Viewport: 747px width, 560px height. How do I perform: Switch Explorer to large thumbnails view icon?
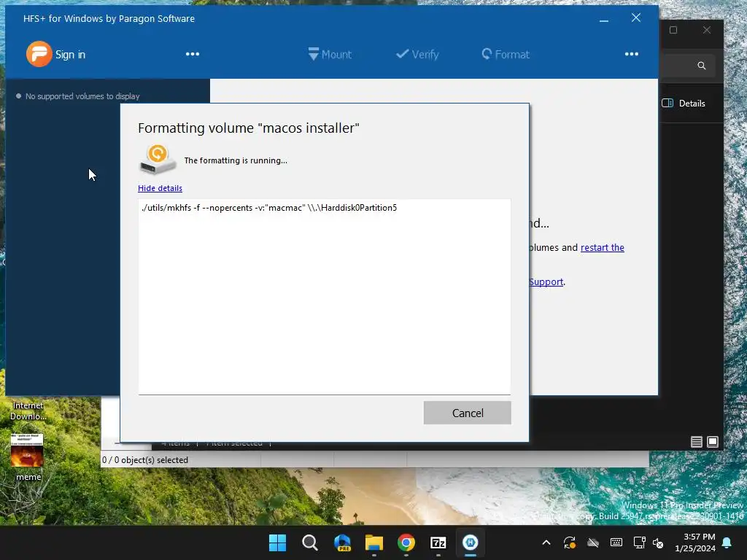click(x=713, y=442)
